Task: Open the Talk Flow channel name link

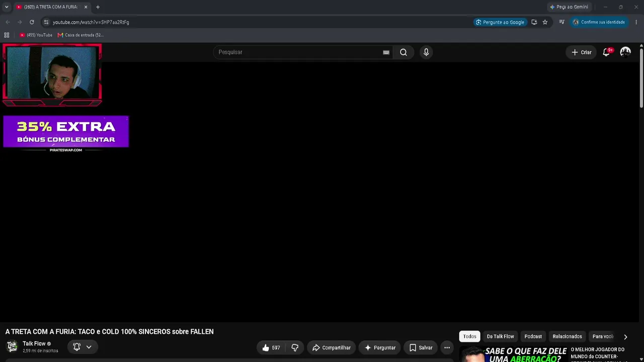Action: (x=34, y=344)
